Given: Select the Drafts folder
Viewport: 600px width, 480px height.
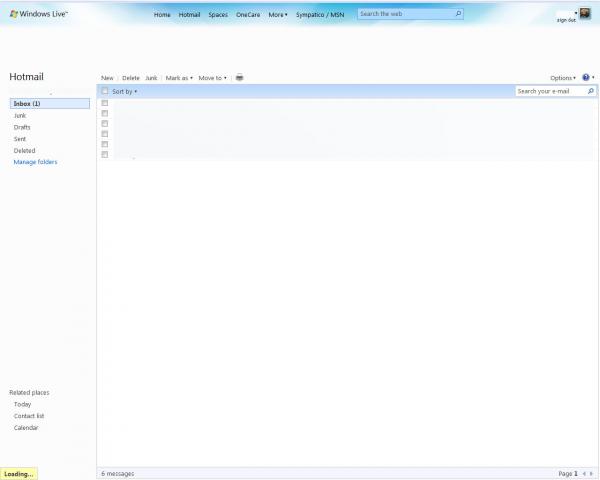Looking at the screenshot, I should click(22, 127).
